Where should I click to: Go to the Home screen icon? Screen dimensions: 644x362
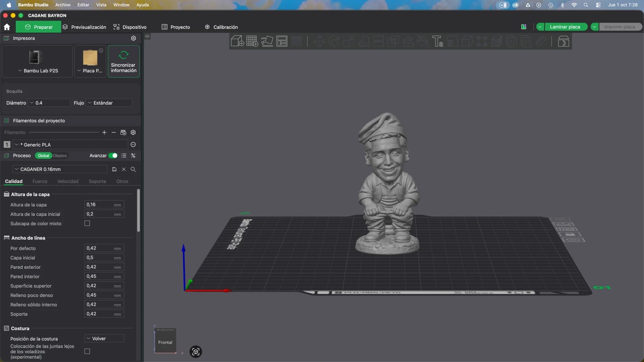[x=7, y=27]
